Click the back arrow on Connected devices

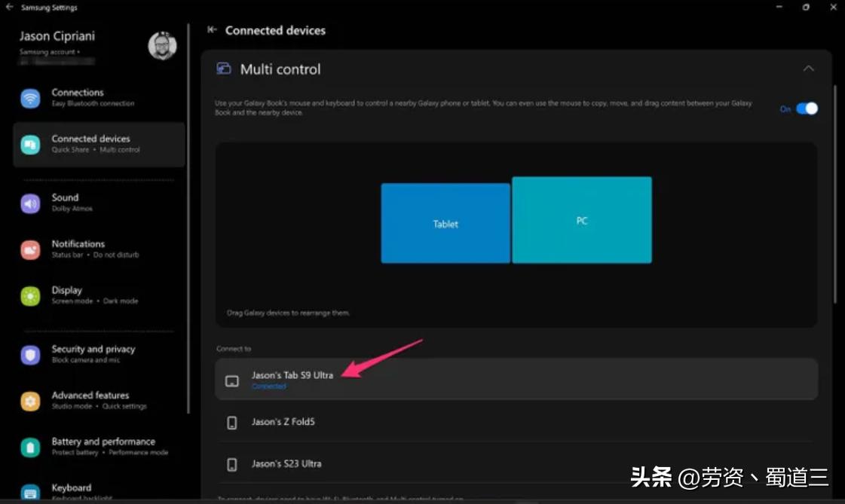[212, 30]
